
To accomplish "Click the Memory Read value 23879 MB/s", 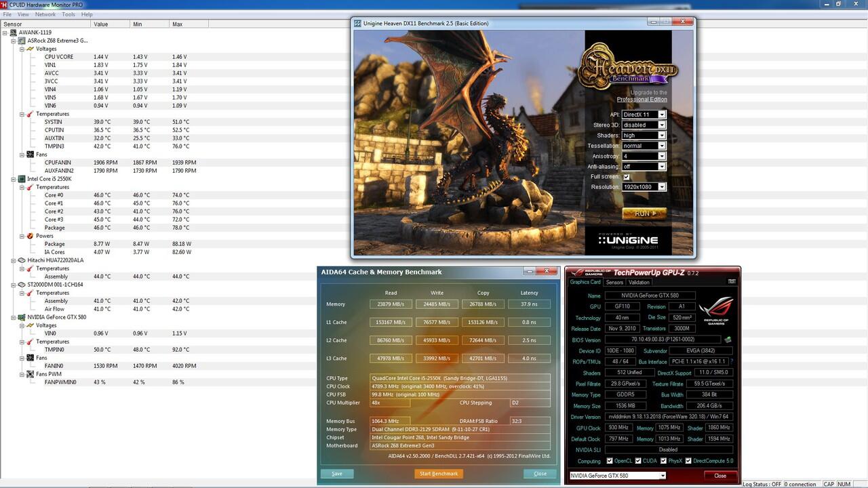I will (391, 304).
